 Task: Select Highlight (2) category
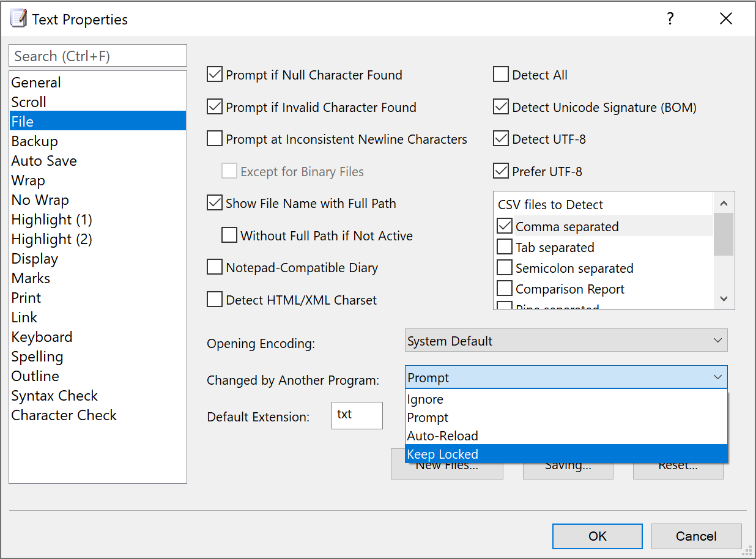98,239
